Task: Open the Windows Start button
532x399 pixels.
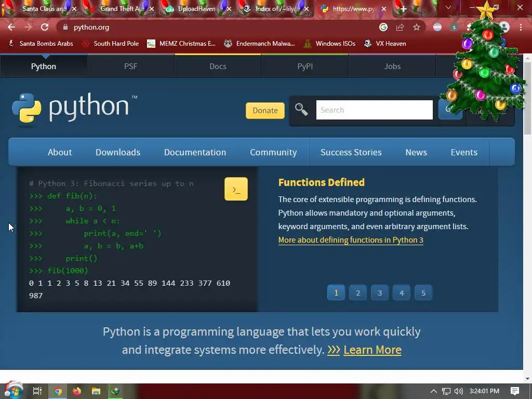Action: [x=14, y=391]
